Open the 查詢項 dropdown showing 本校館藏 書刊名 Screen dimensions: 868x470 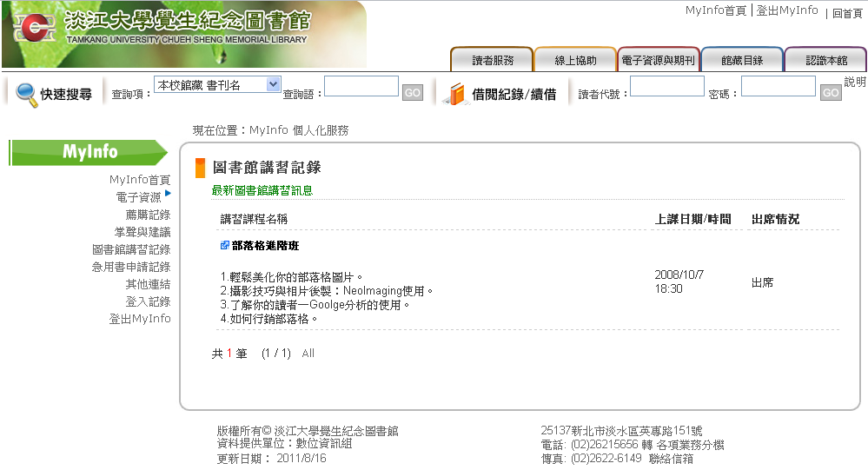tap(217, 84)
